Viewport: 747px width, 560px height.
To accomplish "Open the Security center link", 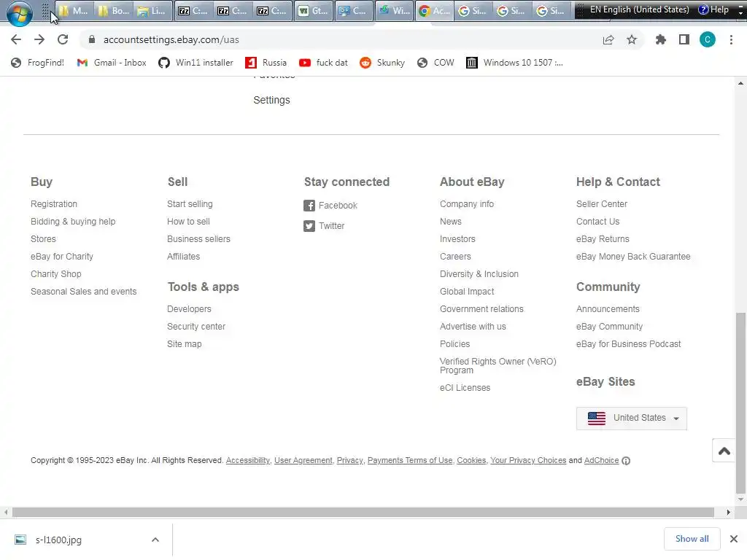I will pyautogui.click(x=196, y=327).
